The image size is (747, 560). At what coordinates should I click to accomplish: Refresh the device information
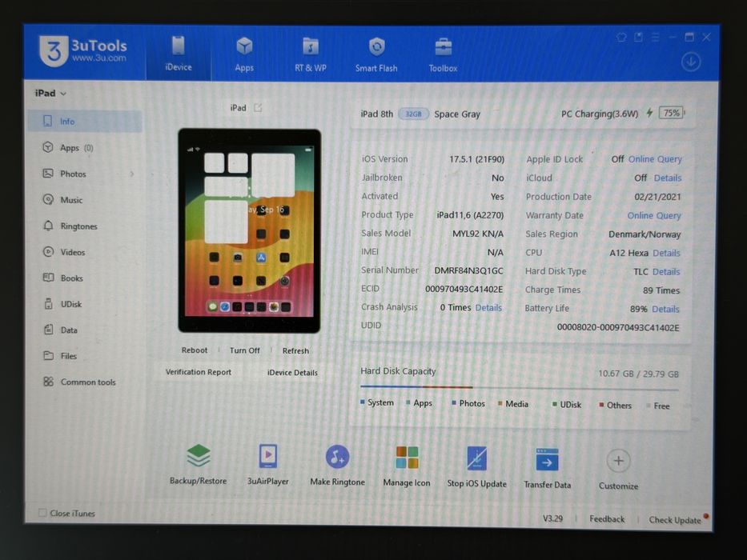pyautogui.click(x=295, y=350)
